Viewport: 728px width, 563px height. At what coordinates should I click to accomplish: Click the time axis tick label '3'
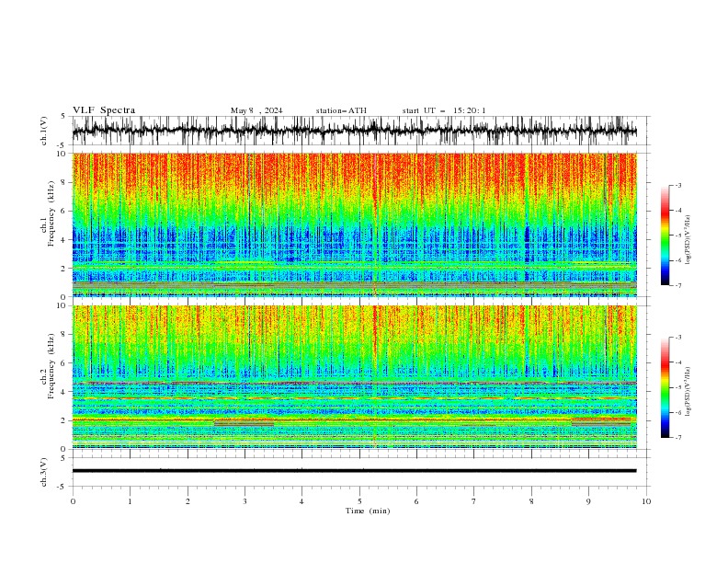(x=245, y=501)
